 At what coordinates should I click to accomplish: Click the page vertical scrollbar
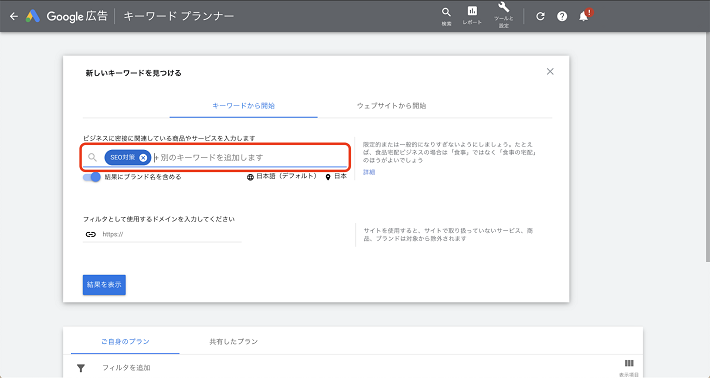(708, 147)
